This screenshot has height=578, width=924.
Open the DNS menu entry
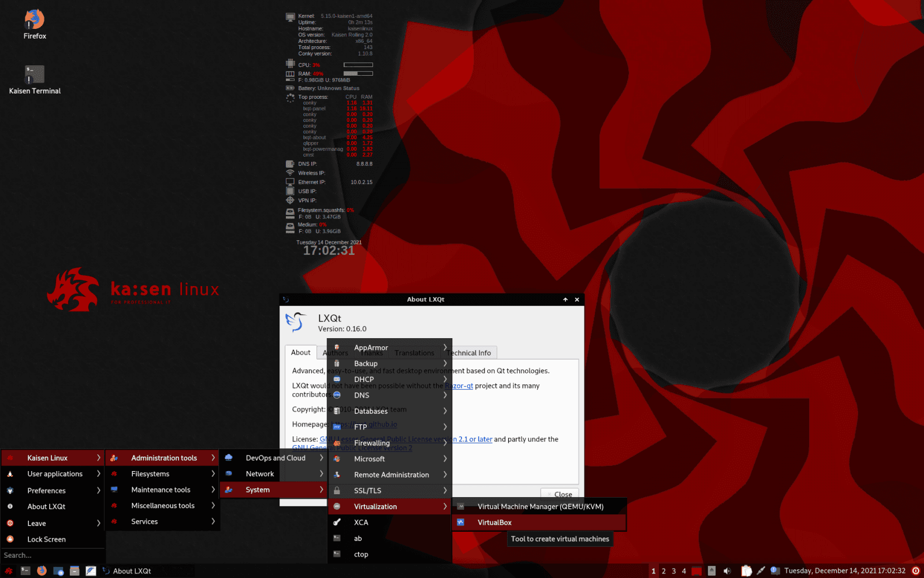click(x=390, y=395)
